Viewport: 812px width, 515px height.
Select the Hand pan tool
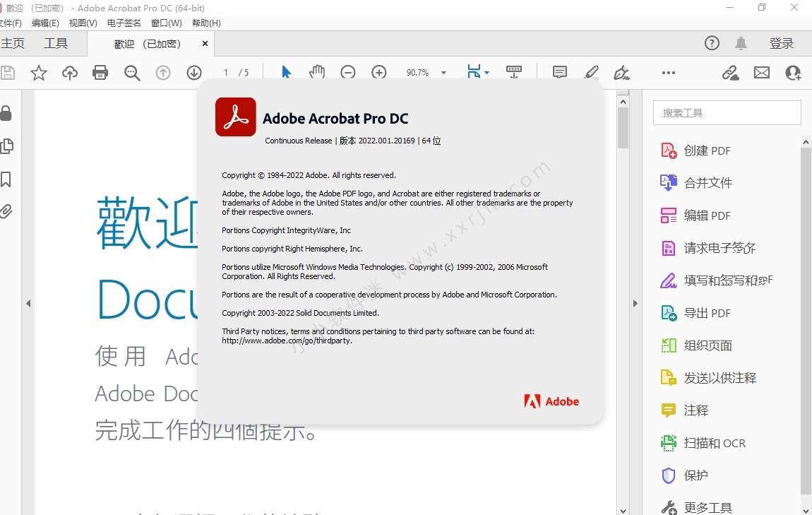[x=317, y=72]
